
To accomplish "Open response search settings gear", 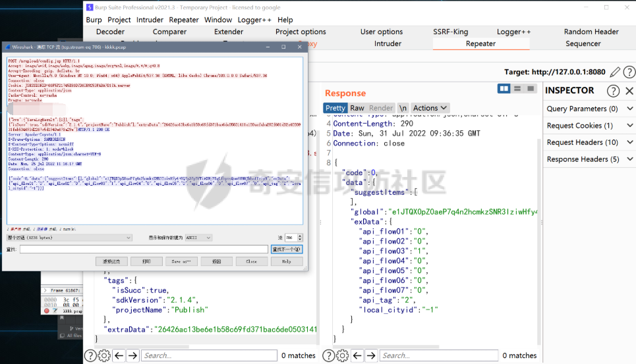I will pyautogui.click(x=342, y=355).
